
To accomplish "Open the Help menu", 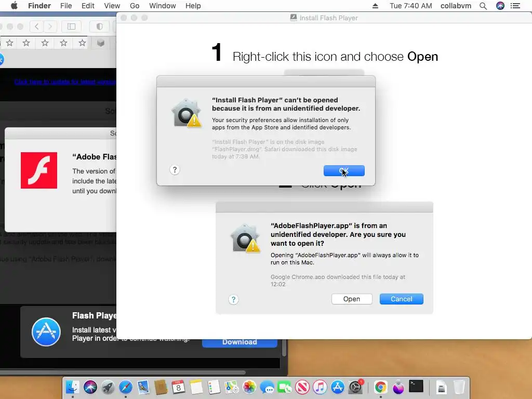I will pos(193,6).
